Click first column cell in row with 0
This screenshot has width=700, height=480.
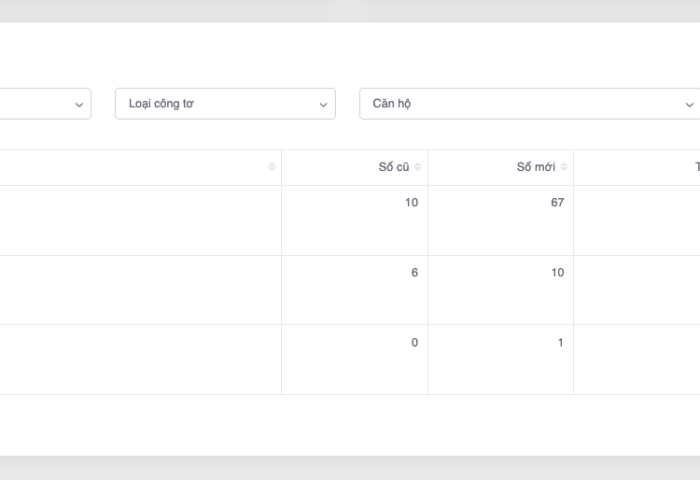(140, 360)
